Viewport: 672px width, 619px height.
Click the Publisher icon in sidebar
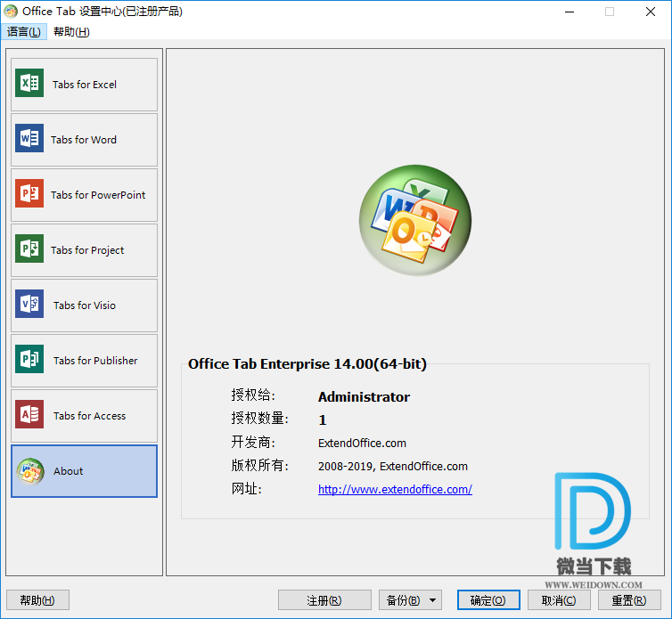click(29, 359)
